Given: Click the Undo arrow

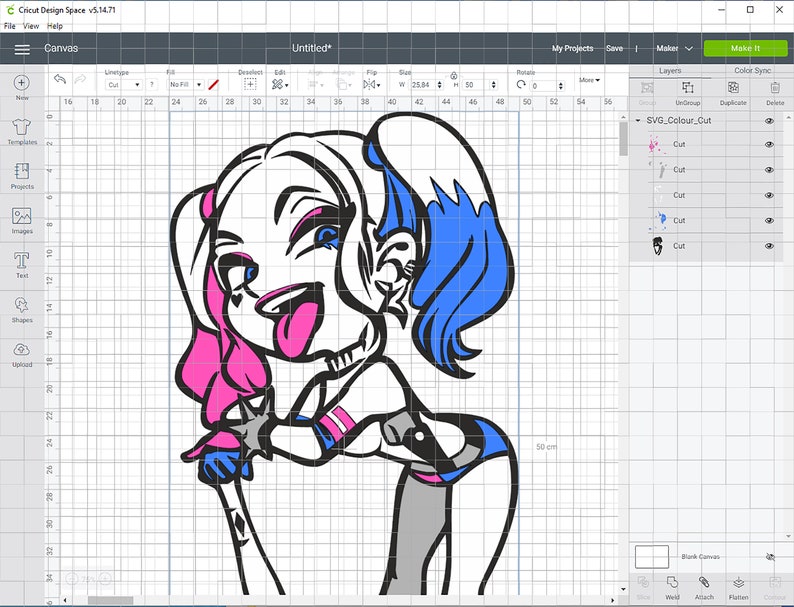Looking at the screenshot, I should point(60,79).
